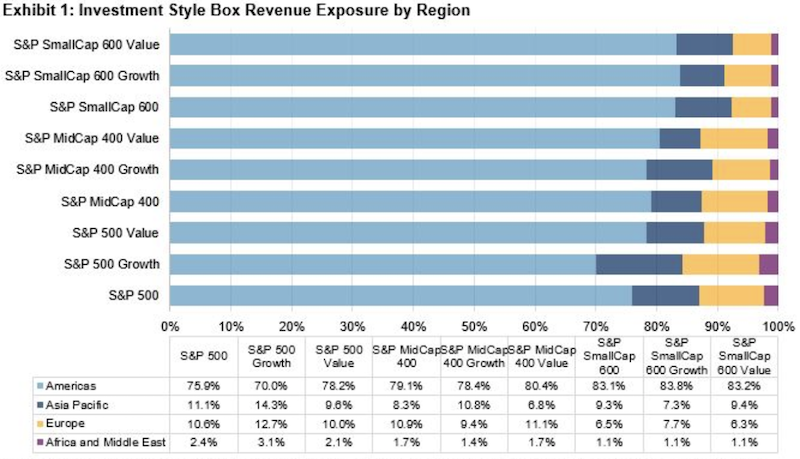Click the Americas bar segment for S&P MidCap 400
The width and height of the screenshot is (800, 459).
point(411,201)
